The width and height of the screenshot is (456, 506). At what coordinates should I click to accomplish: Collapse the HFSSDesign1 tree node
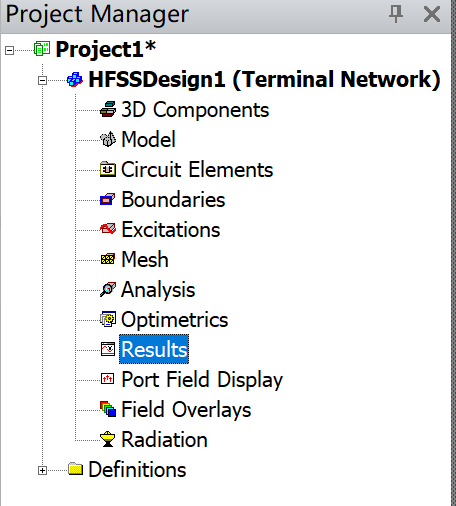click(42, 81)
